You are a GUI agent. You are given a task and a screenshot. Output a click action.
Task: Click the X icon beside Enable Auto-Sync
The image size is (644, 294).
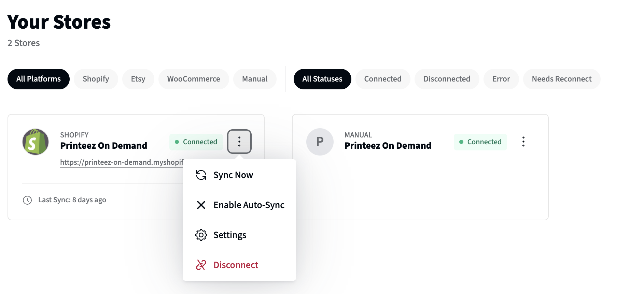click(201, 205)
